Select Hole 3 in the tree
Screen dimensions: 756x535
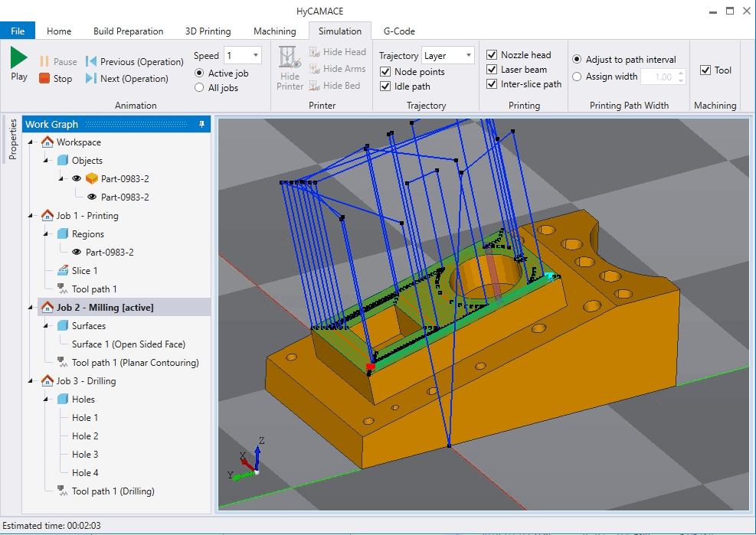(85, 454)
